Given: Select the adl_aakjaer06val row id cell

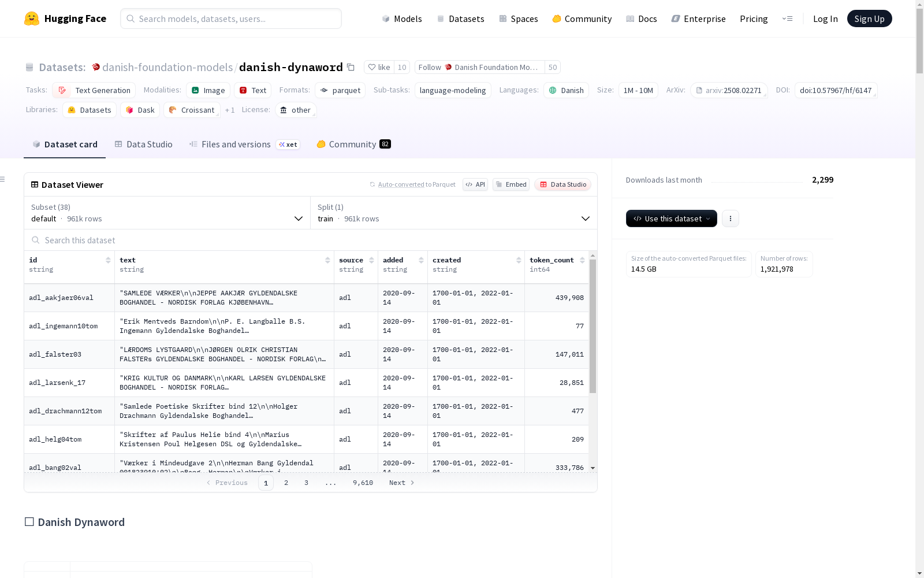Looking at the screenshot, I should 69,298.
